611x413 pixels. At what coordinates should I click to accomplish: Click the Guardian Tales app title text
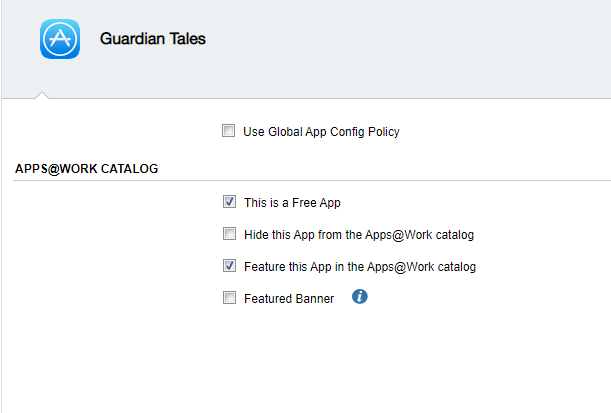(152, 39)
